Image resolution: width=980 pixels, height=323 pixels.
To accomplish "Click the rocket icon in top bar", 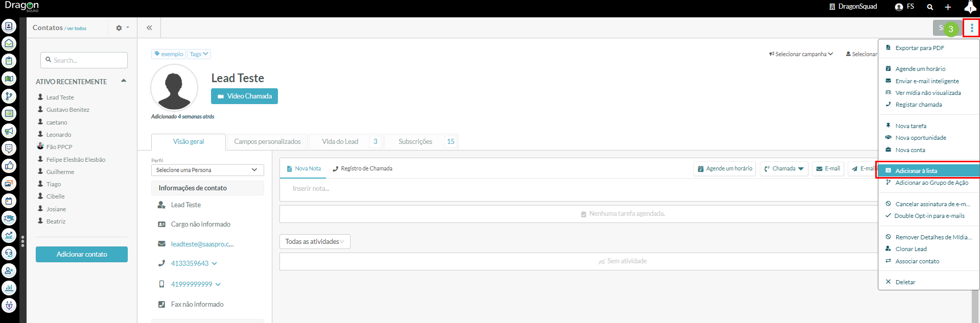I will click(970, 7).
